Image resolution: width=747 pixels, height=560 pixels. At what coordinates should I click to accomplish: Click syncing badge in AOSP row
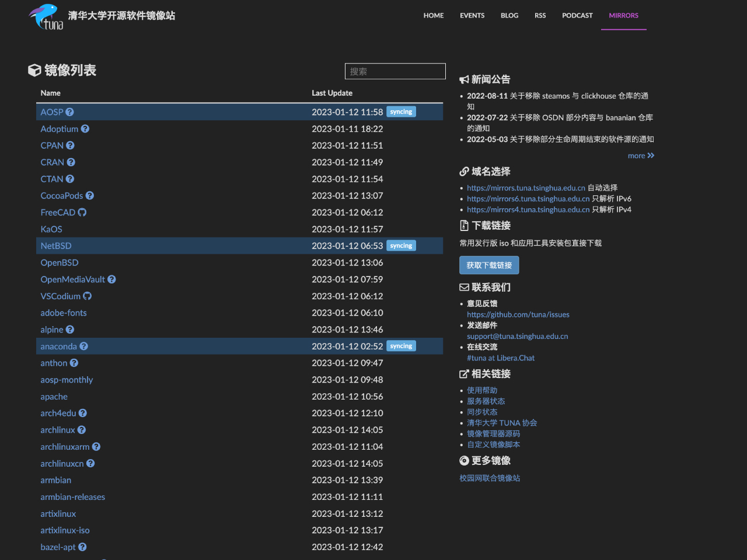point(402,112)
